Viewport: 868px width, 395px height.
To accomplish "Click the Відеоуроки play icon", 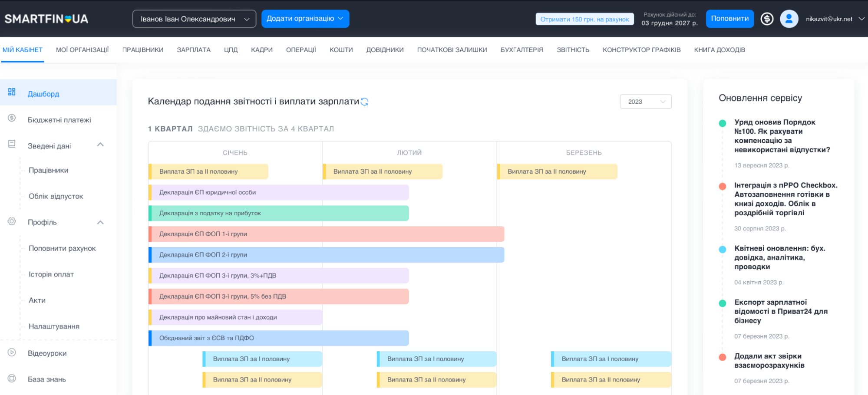I will pos(12,352).
